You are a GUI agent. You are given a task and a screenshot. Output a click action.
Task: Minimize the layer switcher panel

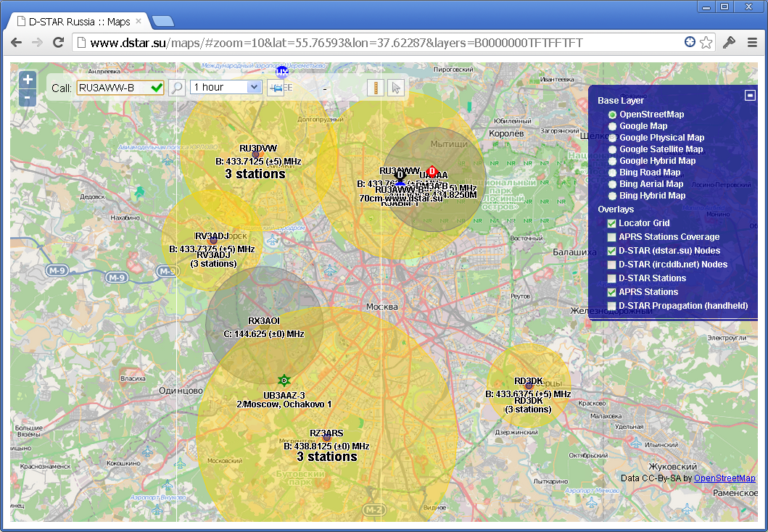coord(750,95)
